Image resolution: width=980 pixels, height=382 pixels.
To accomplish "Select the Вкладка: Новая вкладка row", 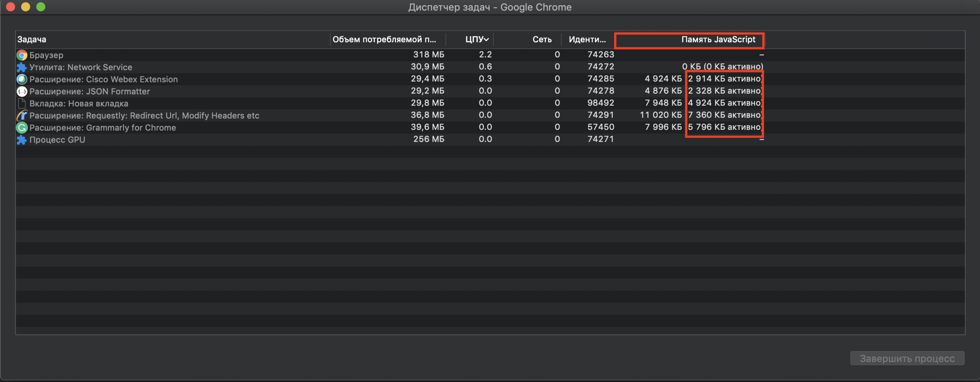I will (x=490, y=103).
